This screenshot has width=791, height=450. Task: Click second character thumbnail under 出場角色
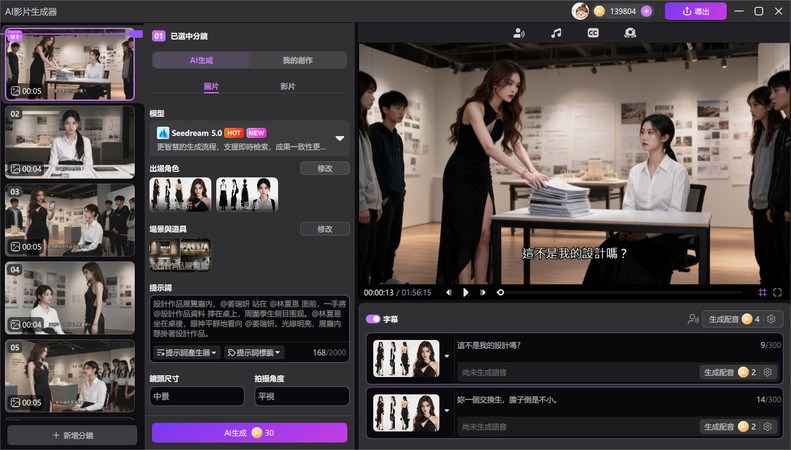coord(247,195)
